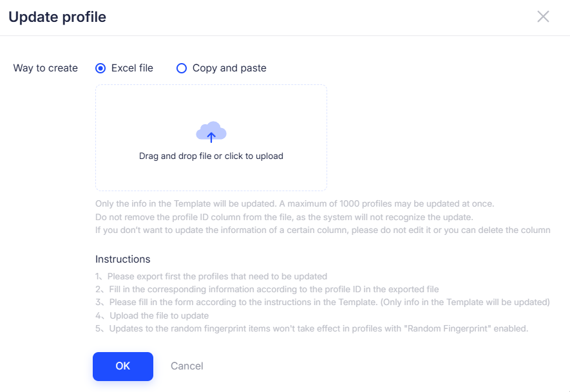Click the 'Way to create' label

click(45, 68)
